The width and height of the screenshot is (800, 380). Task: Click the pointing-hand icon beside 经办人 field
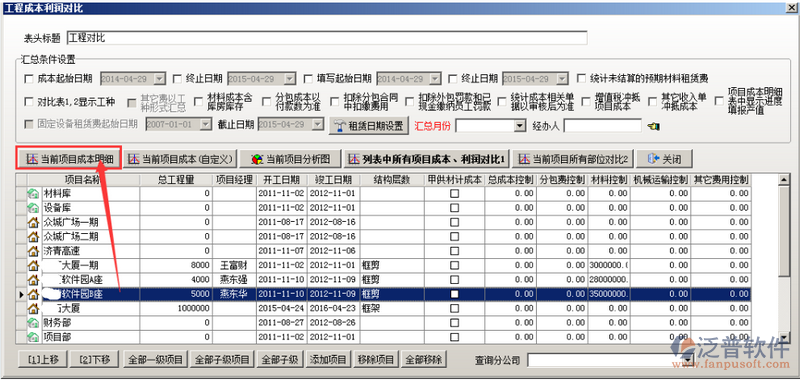click(653, 126)
